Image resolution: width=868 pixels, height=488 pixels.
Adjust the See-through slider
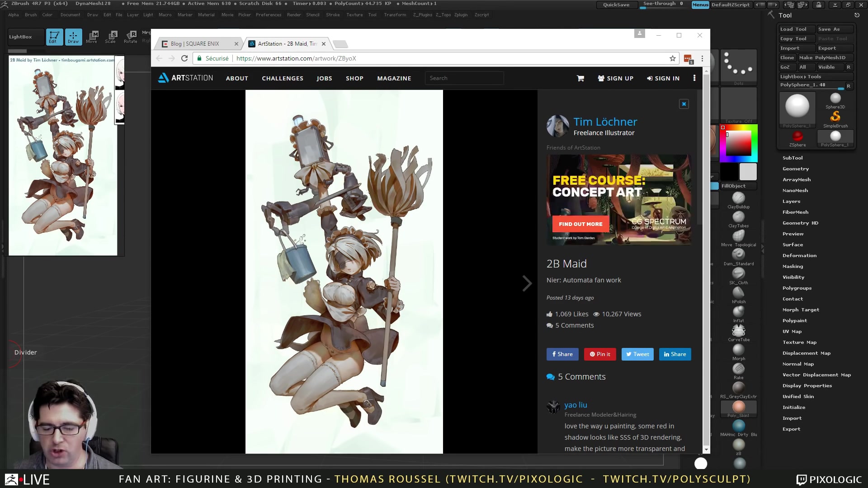(x=663, y=5)
